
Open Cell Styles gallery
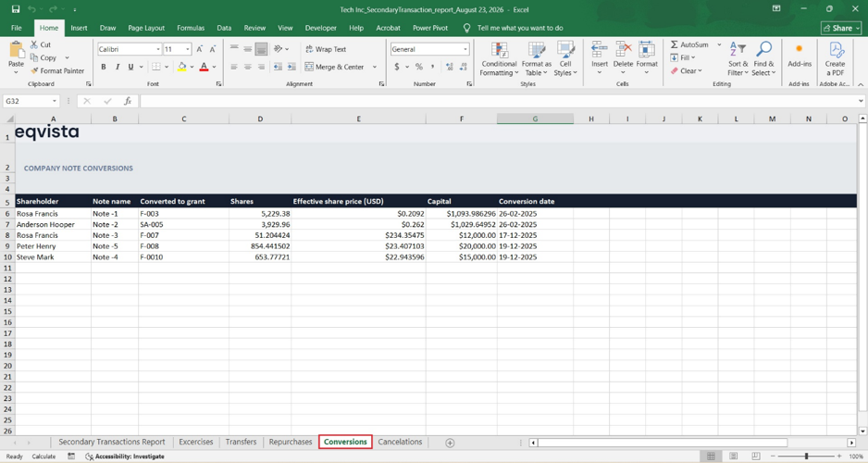[x=565, y=58]
